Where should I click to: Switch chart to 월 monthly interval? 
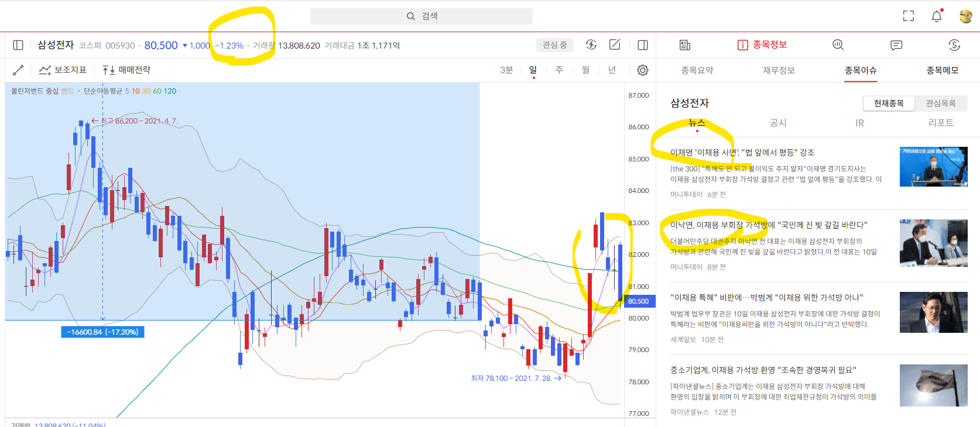point(585,70)
